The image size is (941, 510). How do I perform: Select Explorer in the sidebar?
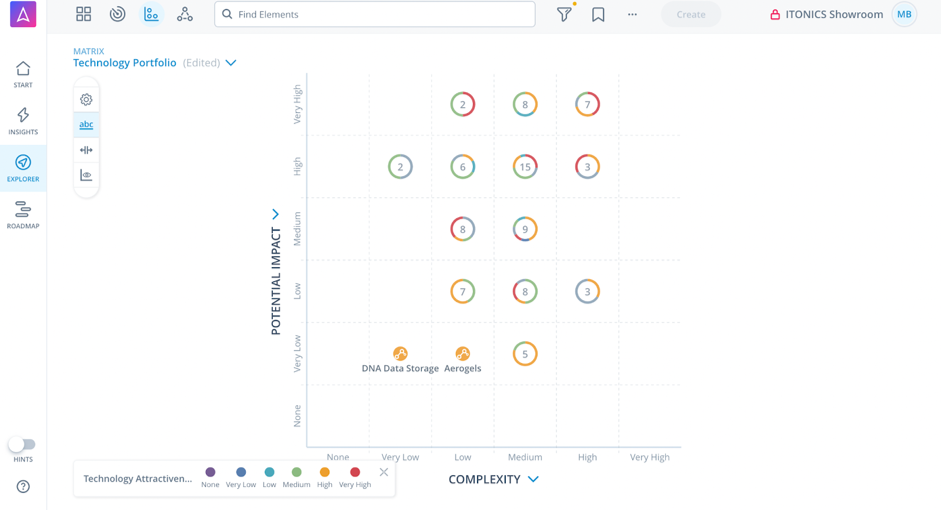(x=23, y=168)
